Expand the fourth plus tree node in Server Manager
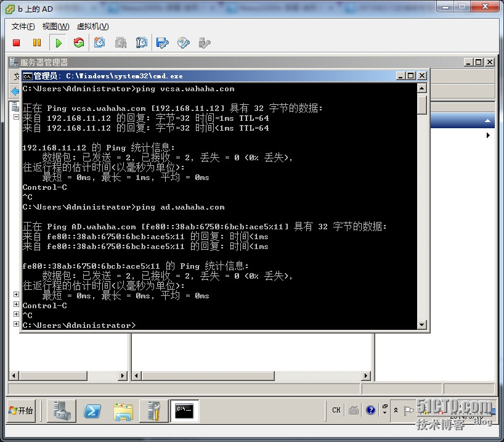Viewport: 504px width, 442px height. tap(16, 324)
